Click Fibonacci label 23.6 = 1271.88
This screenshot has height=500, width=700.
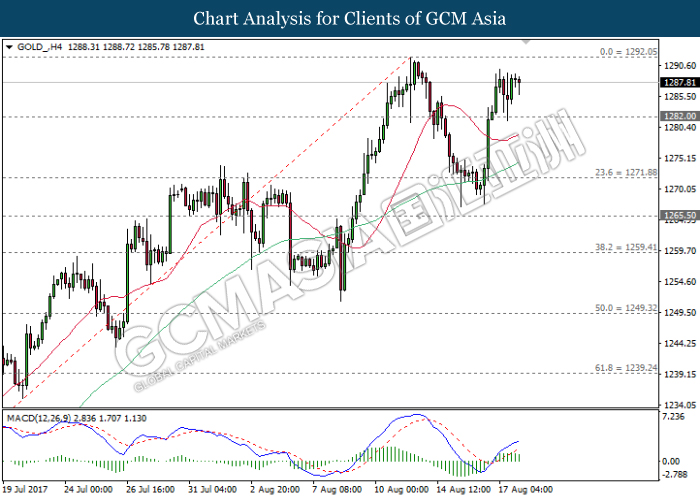click(626, 172)
